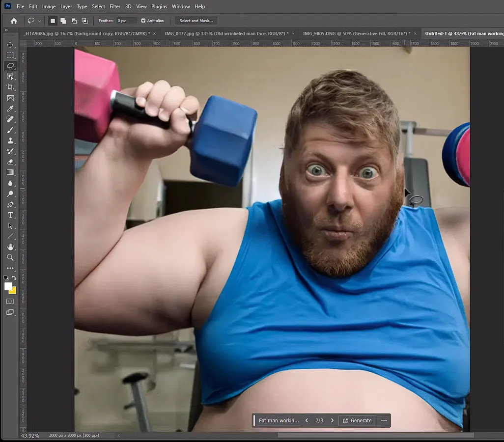The height and width of the screenshot is (442, 504).
Task: Select the Type tool
Action: 11,215
